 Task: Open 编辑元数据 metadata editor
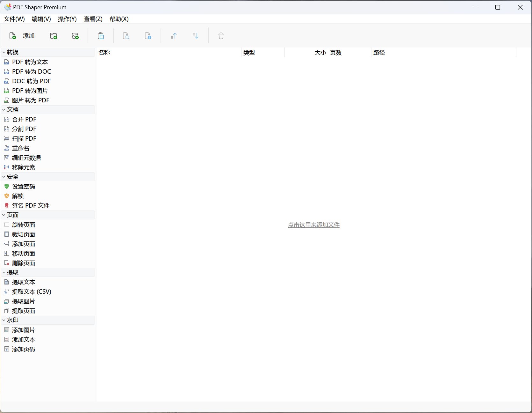[26, 158]
